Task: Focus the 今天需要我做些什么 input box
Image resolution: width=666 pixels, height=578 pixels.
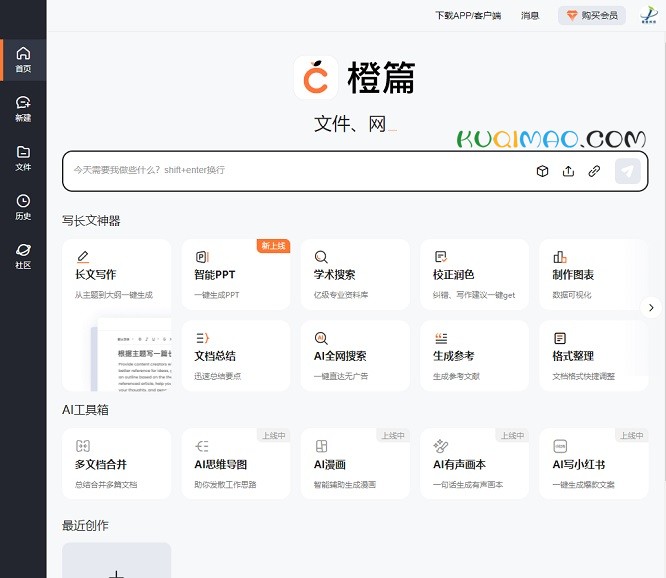Action: tap(297, 170)
